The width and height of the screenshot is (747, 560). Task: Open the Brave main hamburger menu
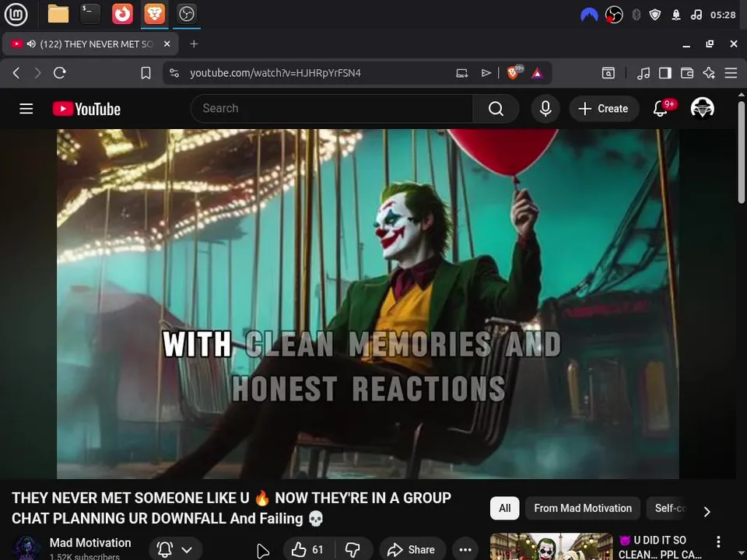731,73
